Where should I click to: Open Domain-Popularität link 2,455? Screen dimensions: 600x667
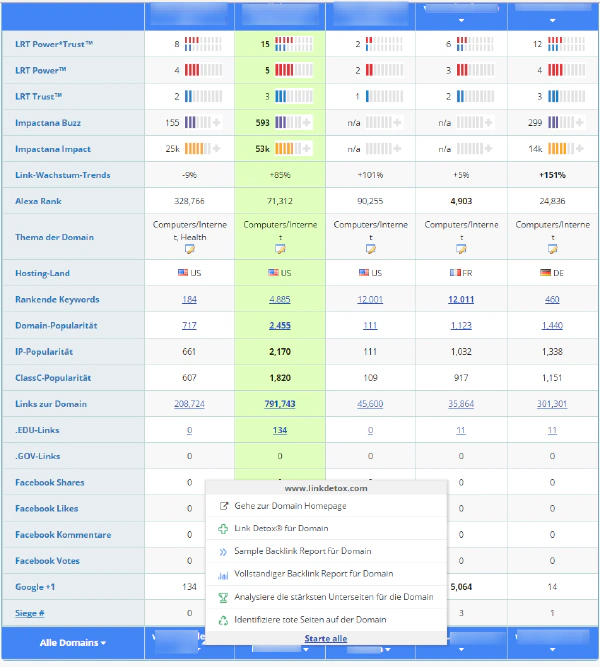click(280, 325)
